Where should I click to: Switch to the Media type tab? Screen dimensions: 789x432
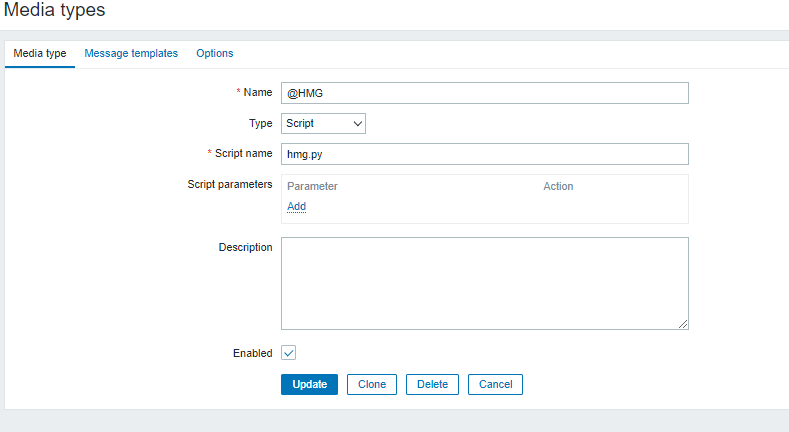tap(41, 53)
